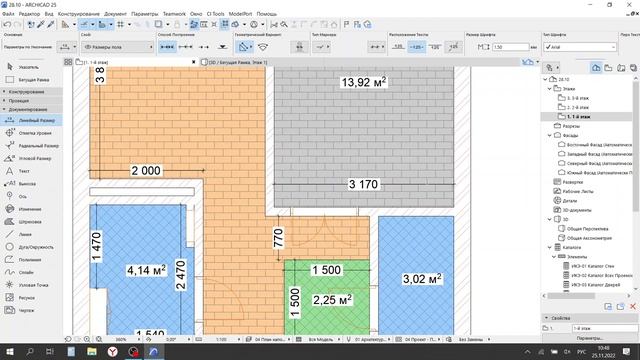The height and width of the screenshot is (360, 640).
Task: Open the layer dropdown 'Размеры пола'
Action: pos(117,47)
